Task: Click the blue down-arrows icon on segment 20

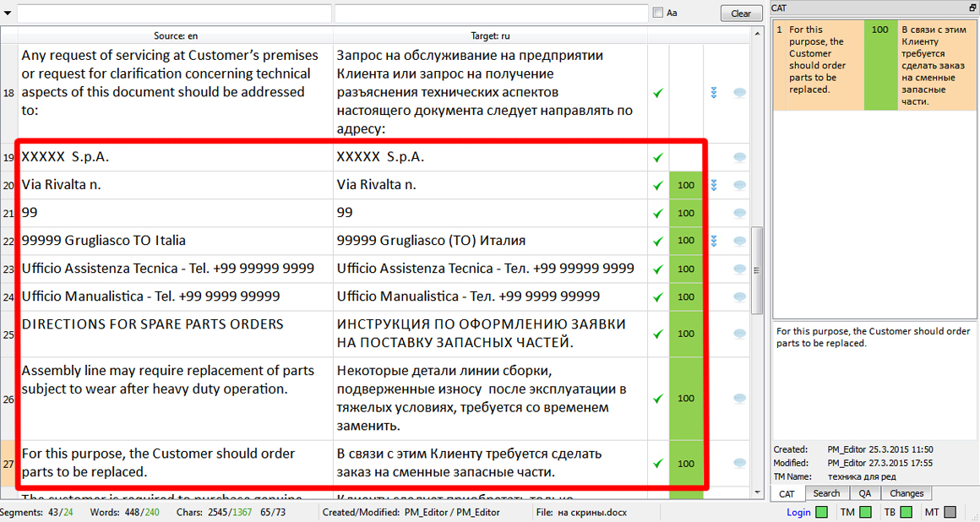Action: tap(714, 185)
